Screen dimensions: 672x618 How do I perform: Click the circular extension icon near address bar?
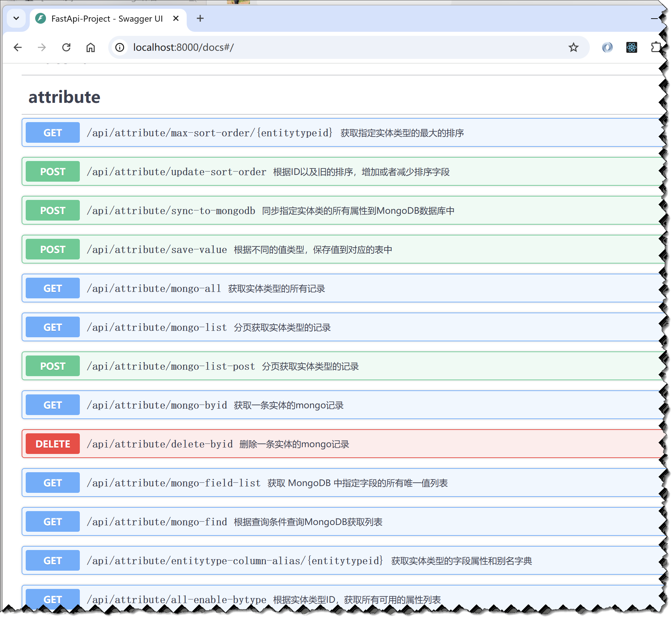coord(607,47)
